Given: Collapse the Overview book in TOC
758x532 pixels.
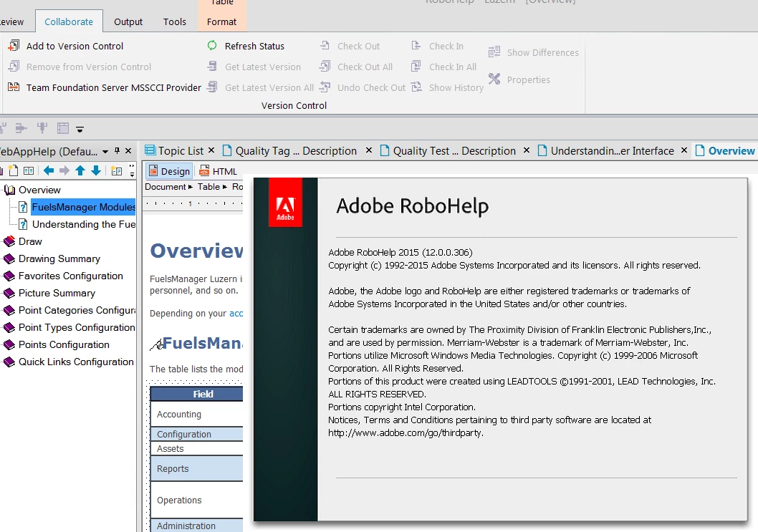Looking at the screenshot, I should pos(9,190).
